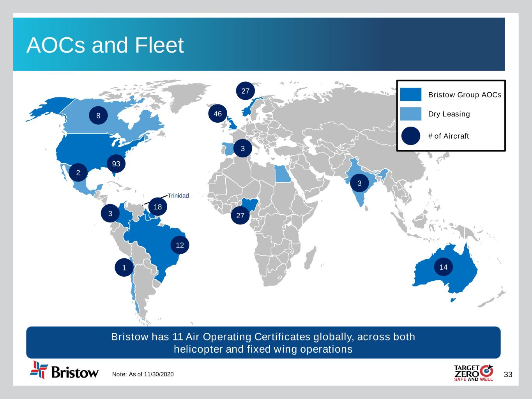Screen dimensions: 532x399
Task: Click the 2 aircraft circle on Mexico
Action: [78, 173]
